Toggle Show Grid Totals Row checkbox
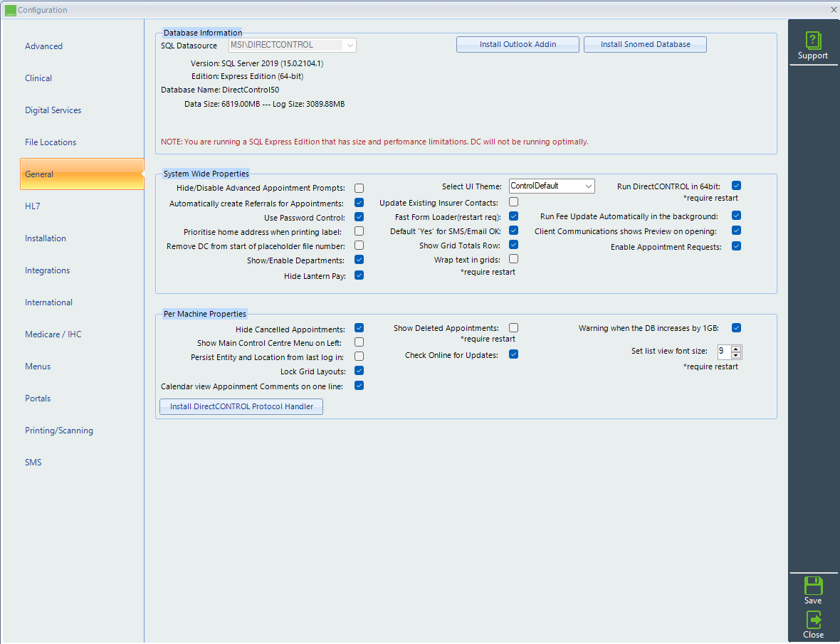This screenshot has width=840, height=644. [x=513, y=245]
